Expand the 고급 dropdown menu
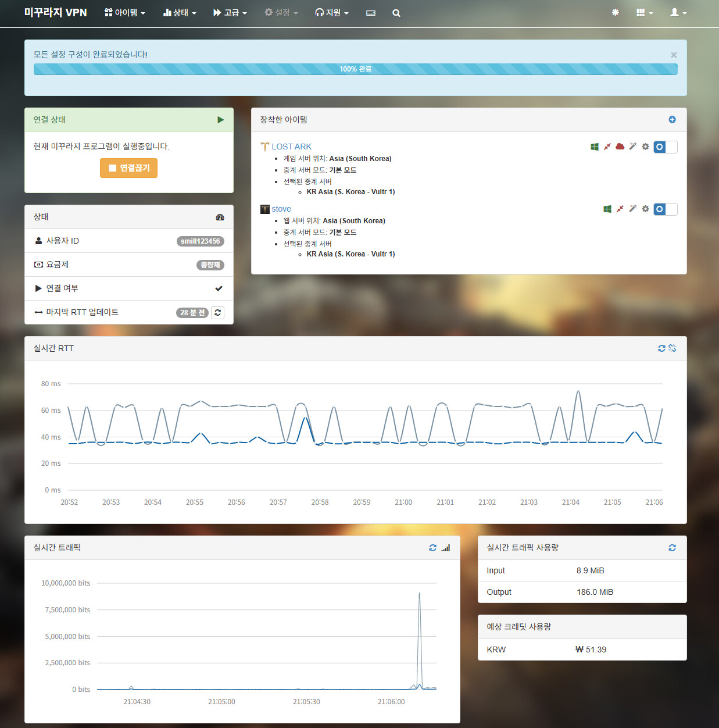 (230, 13)
